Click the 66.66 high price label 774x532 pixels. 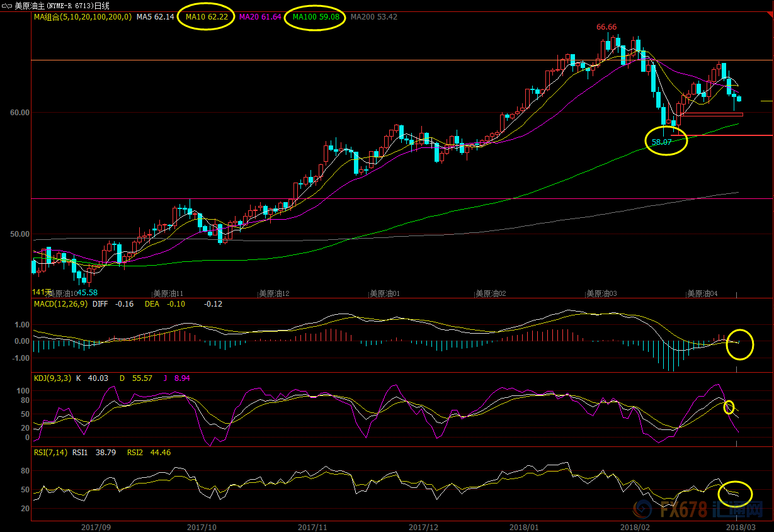(607, 27)
